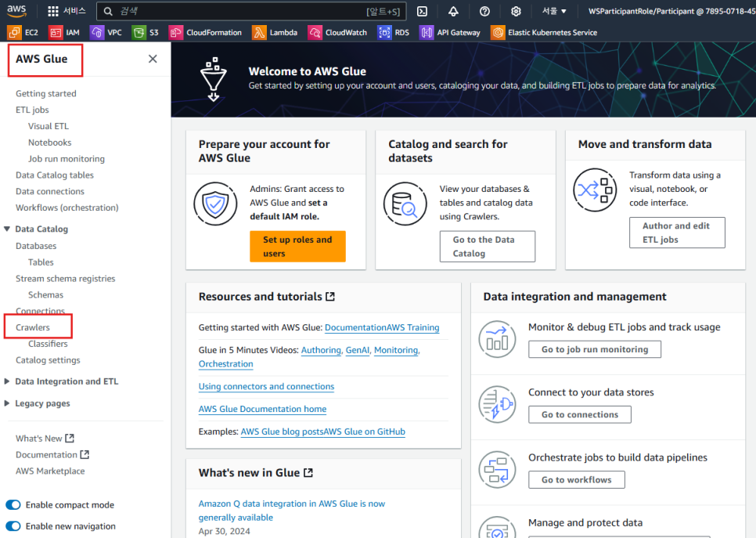Click the workflow icon beside Orchestrate jobs
This screenshot has height=538, width=756.
(497, 470)
